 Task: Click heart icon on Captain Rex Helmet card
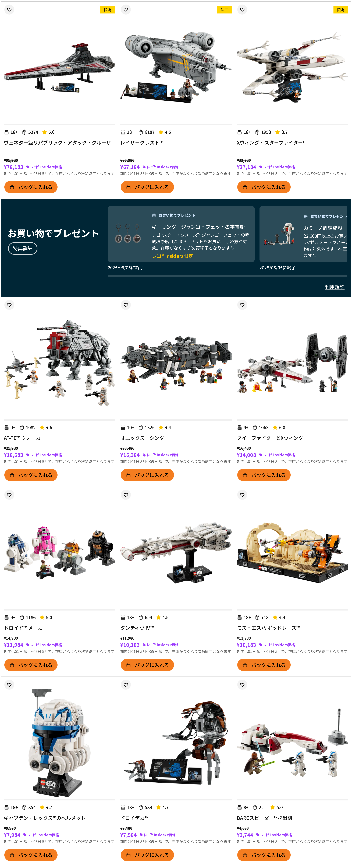(9, 685)
